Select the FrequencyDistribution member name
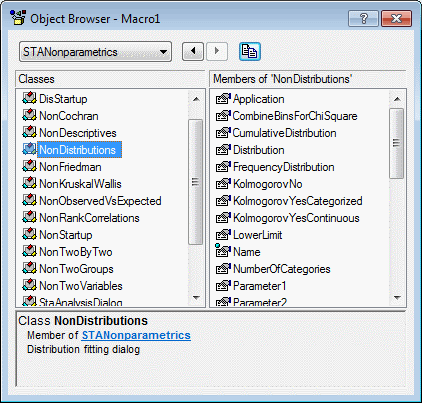This screenshot has width=422, height=403. pyautogui.click(x=284, y=167)
